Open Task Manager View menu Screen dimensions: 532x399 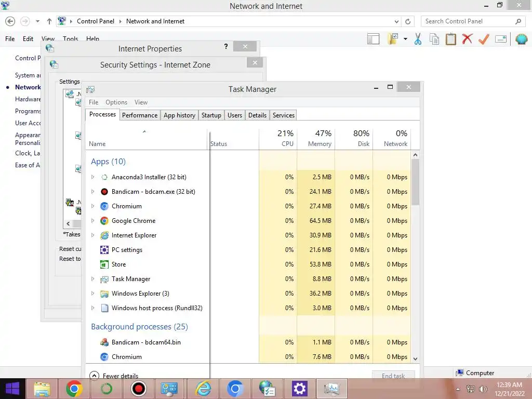[x=141, y=102]
